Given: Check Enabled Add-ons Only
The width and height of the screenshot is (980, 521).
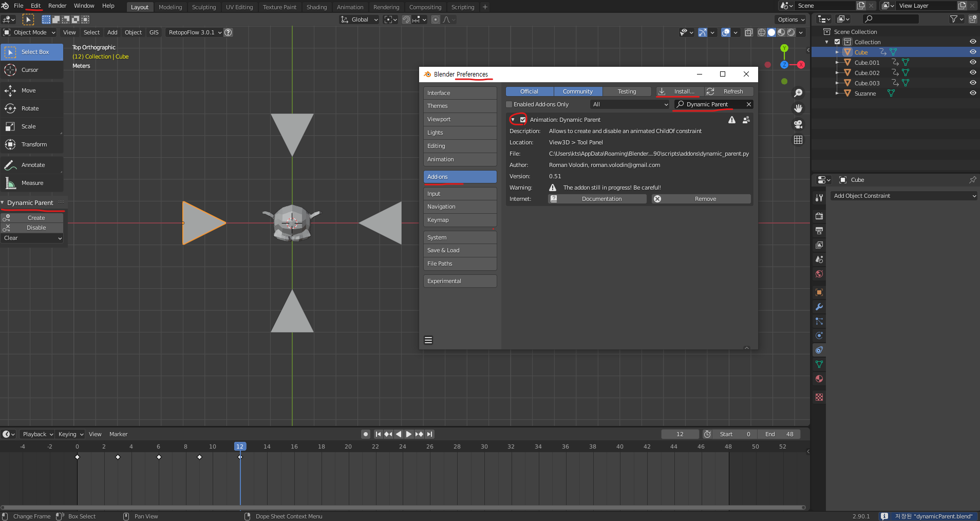Looking at the screenshot, I should (510, 104).
